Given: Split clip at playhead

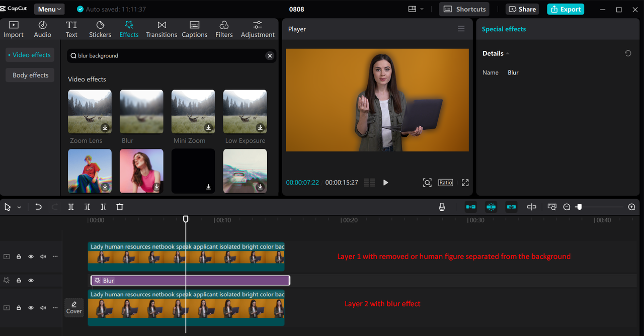Looking at the screenshot, I should (x=71, y=207).
